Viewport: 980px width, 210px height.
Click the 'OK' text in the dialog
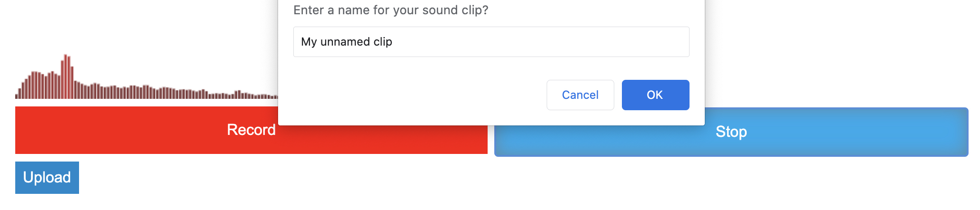(655, 95)
